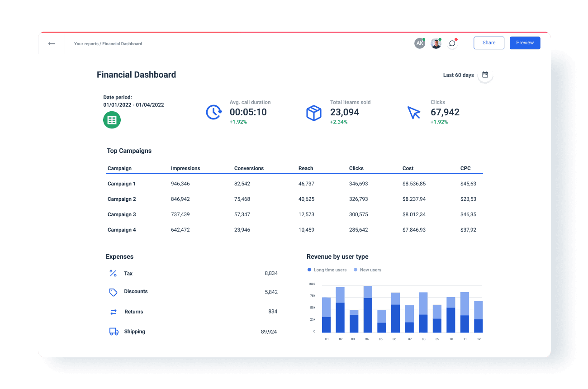The image size is (588, 389).
Task: Click the green spreadsheet icon under Date period
Action: pyautogui.click(x=112, y=120)
